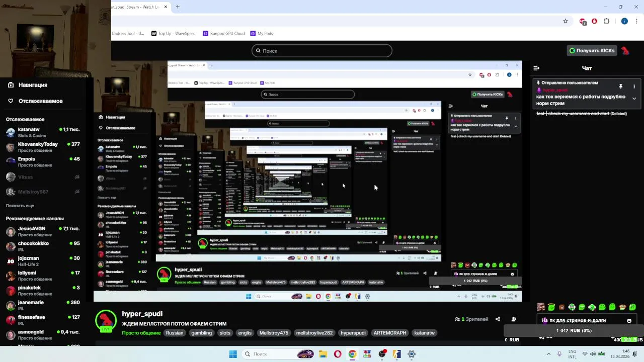Open File Explorer from taskbar
644x362 pixels.
[323, 354]
